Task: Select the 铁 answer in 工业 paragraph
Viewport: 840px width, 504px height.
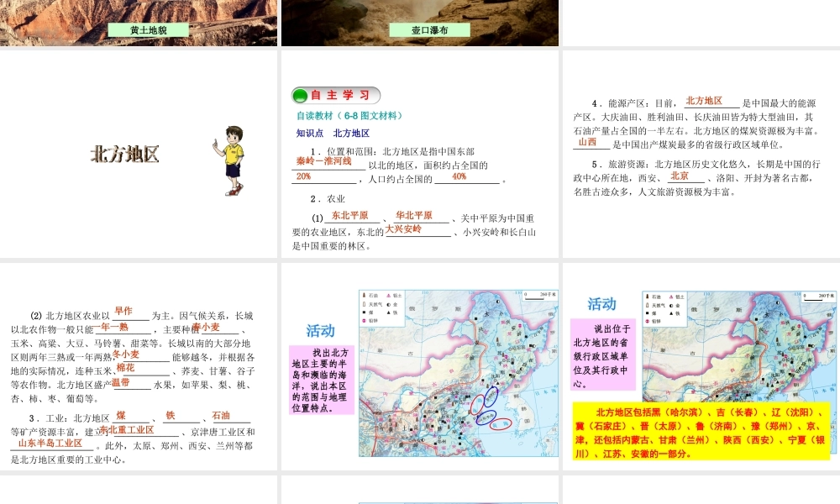Action: pos(171,415)
